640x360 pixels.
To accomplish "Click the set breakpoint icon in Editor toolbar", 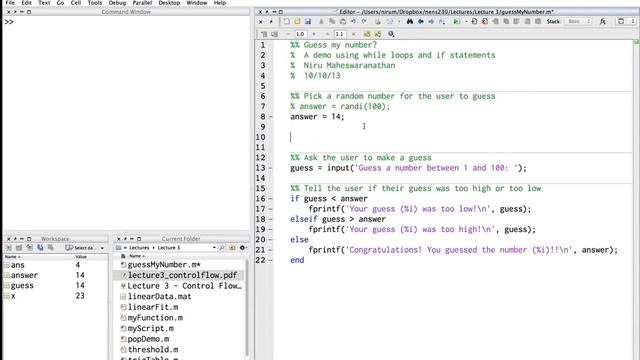I will pyautogui.click(x=474, y=22).
